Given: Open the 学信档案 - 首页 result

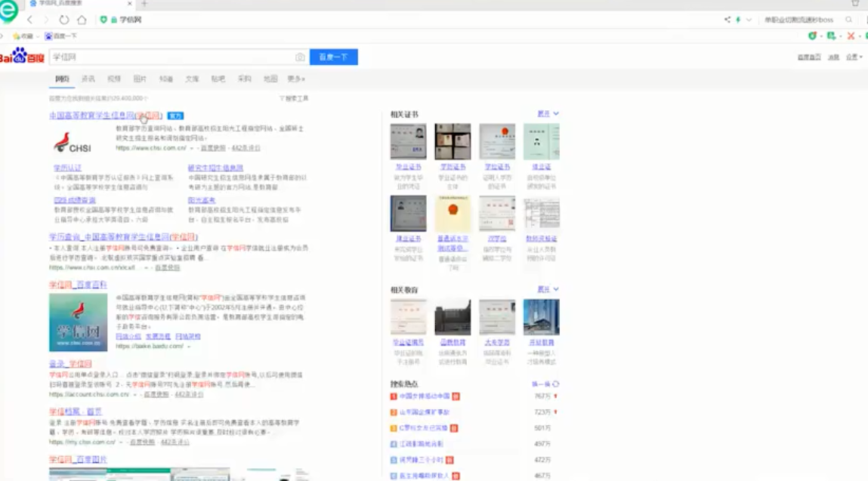Looking at the screenshot, I should point(76,412).
